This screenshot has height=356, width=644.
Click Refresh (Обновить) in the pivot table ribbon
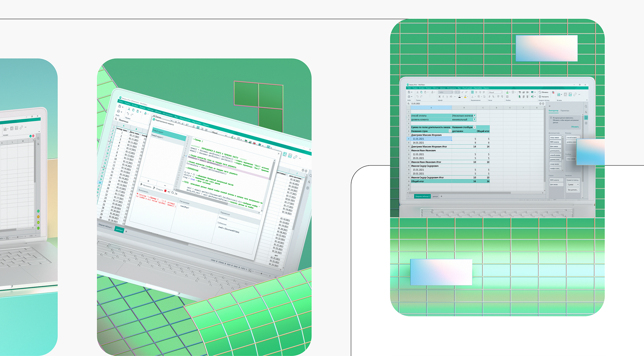coord(543,92)
